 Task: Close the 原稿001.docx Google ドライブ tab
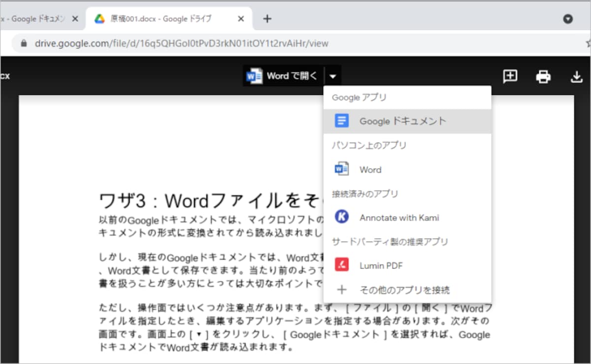coord(241,19)
